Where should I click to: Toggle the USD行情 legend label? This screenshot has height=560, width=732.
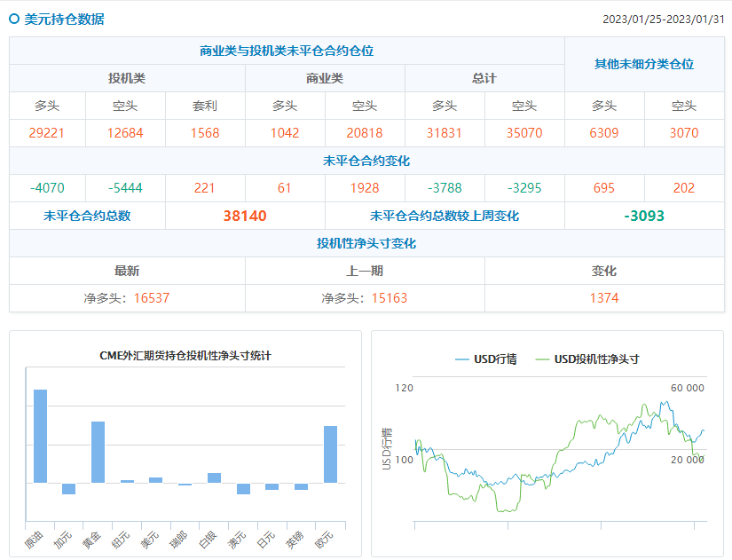tap(495, 359)
